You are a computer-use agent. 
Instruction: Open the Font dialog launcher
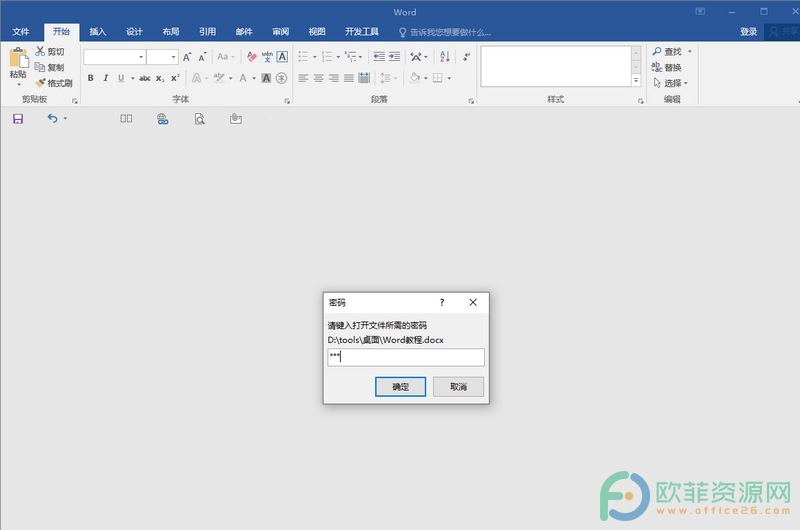(x=287, y=101)
